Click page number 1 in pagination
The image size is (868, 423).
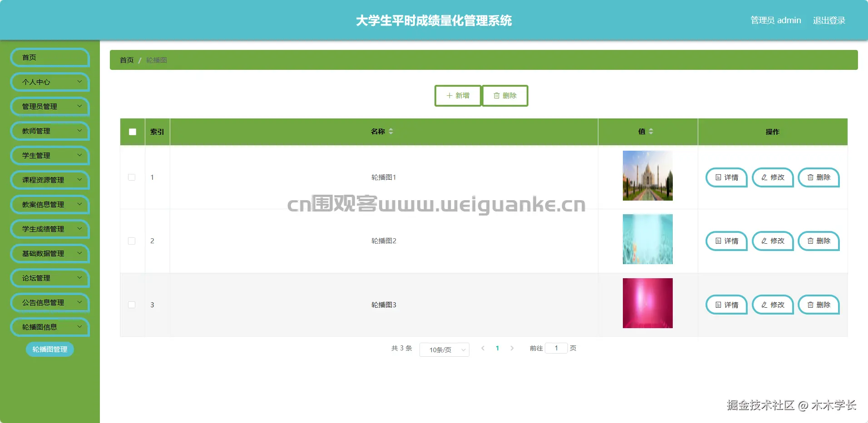pos(498,348)
